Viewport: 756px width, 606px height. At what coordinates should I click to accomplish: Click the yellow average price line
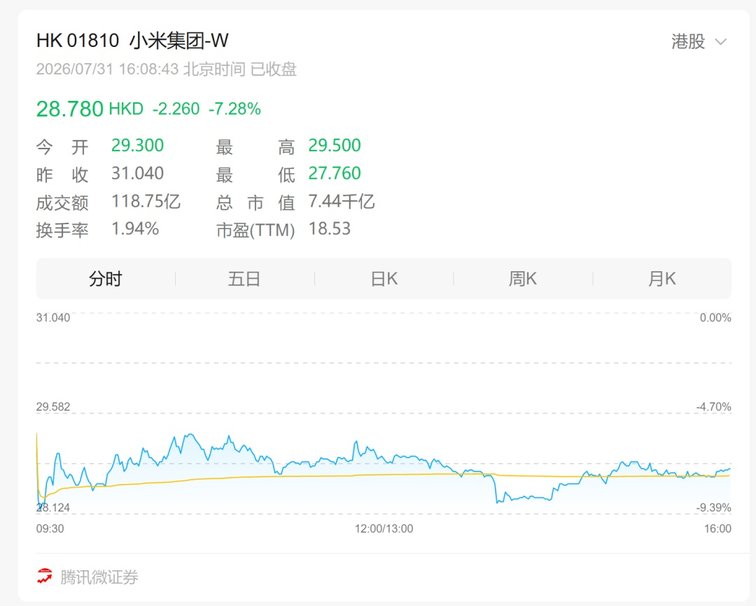point(386,475)
